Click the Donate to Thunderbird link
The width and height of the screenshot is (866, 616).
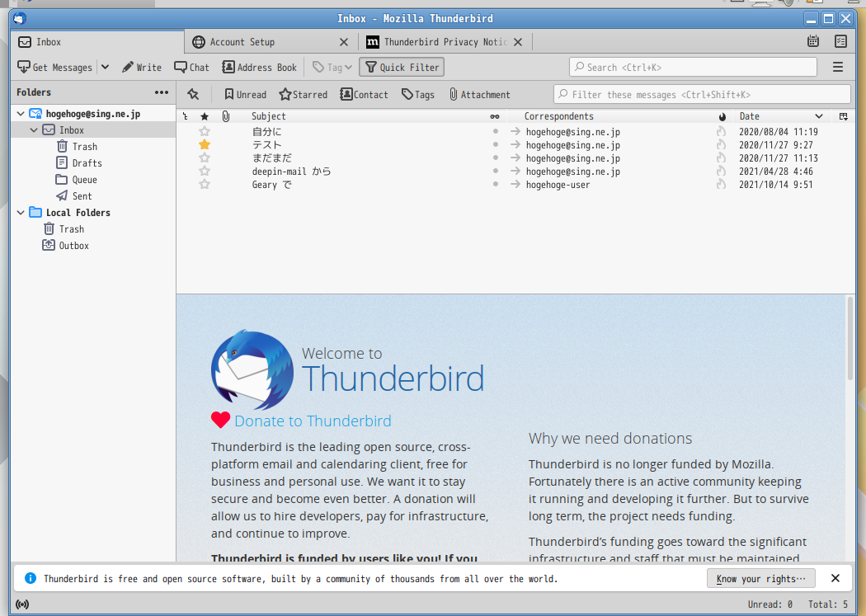click(313, 421)
